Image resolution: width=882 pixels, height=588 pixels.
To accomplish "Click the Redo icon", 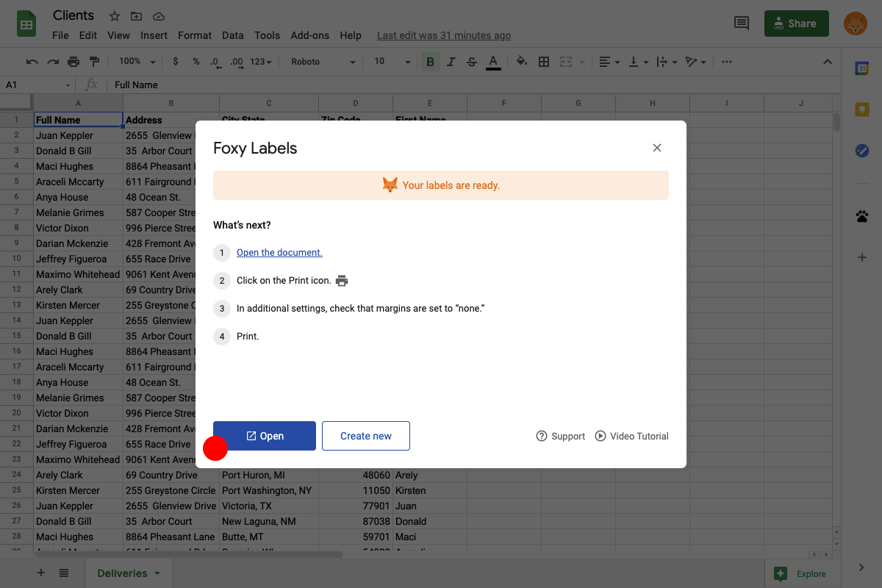I will 53,62.
